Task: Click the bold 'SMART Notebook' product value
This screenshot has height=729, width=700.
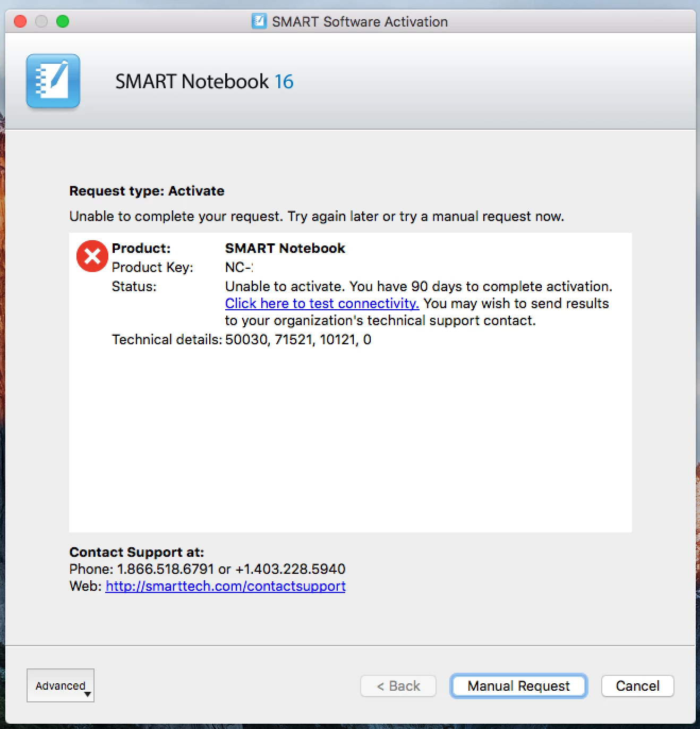Action: [x=285, y=248]
